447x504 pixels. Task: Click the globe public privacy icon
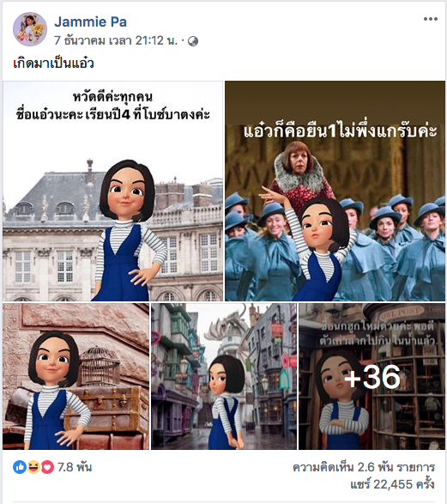193,41
